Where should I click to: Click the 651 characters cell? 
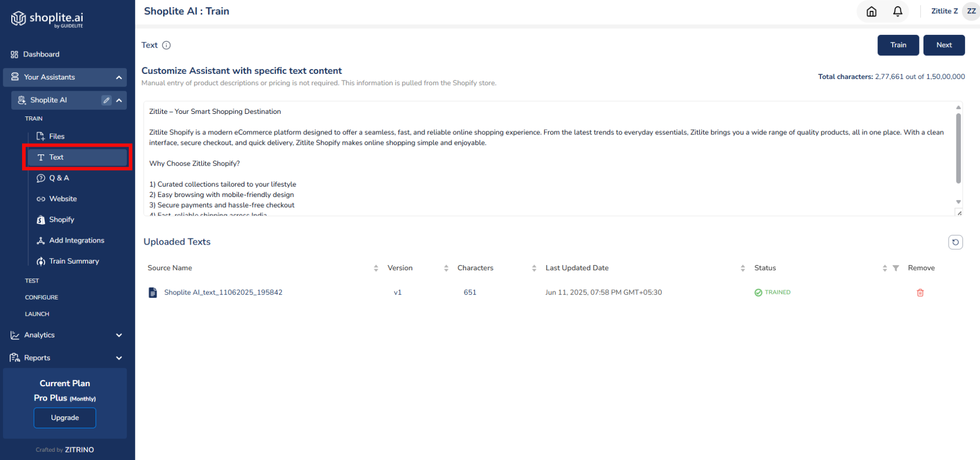[470, 292]
